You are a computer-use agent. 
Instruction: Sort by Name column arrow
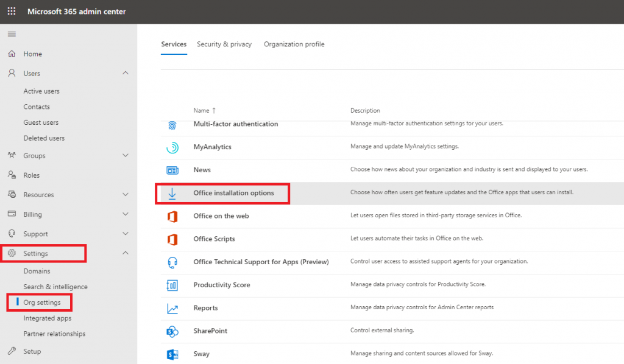point(214,110)
